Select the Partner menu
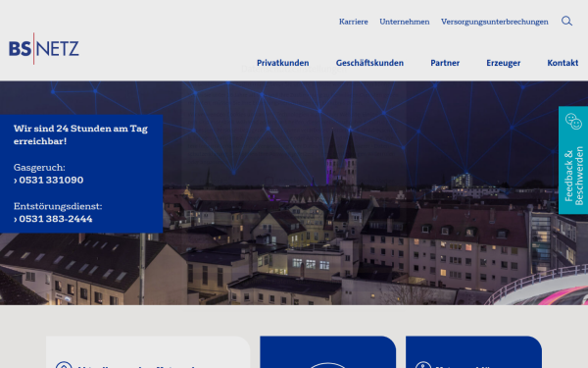The image size is (588, 368). pyautogui.click(x=445, y=63)
